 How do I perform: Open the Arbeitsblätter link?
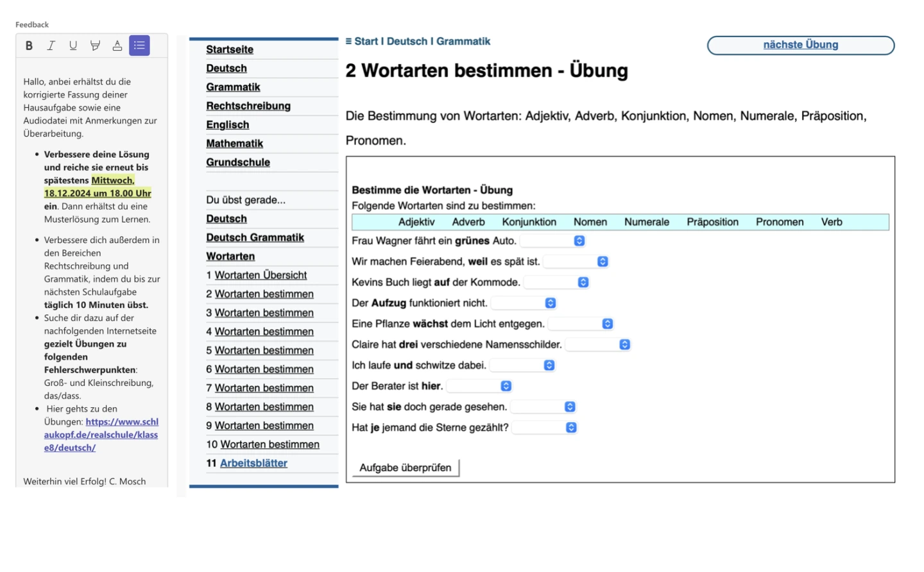coord(253,463)
